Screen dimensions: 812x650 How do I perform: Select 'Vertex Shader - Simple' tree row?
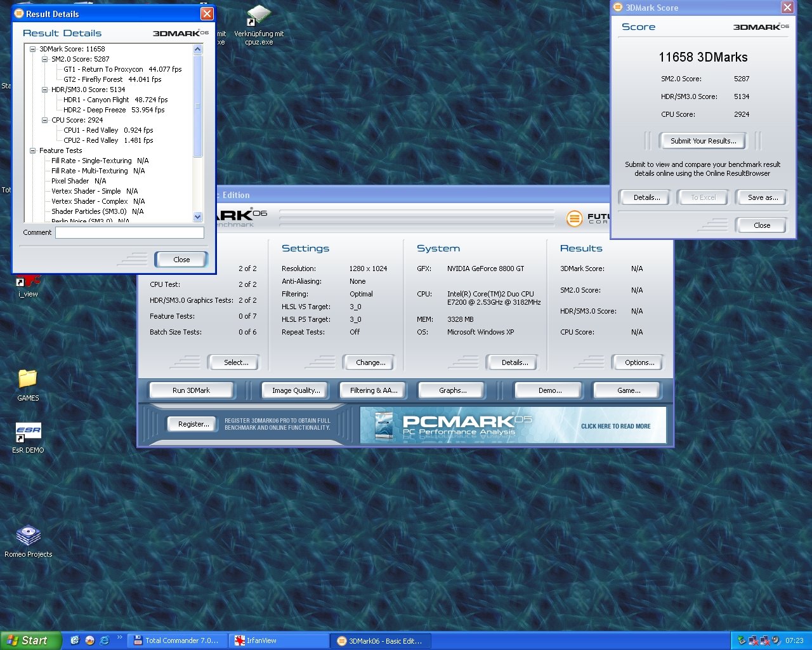(95, 191)
